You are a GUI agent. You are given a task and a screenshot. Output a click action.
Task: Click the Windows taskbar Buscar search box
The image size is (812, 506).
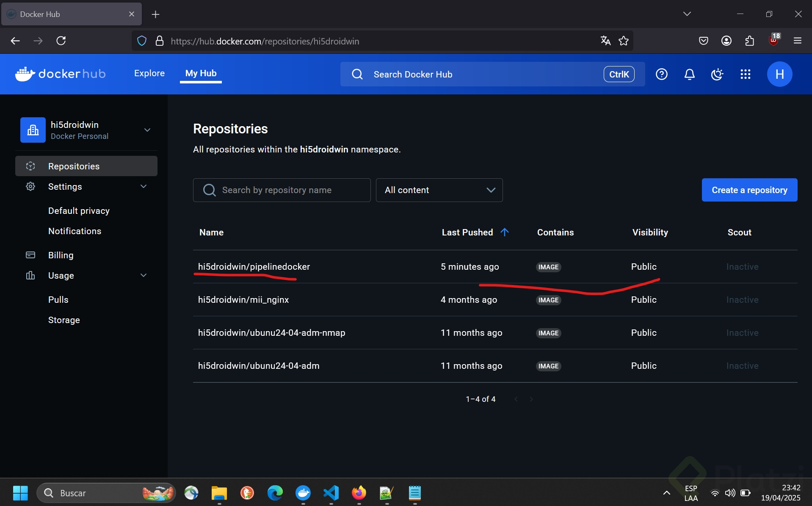point(106,493)
